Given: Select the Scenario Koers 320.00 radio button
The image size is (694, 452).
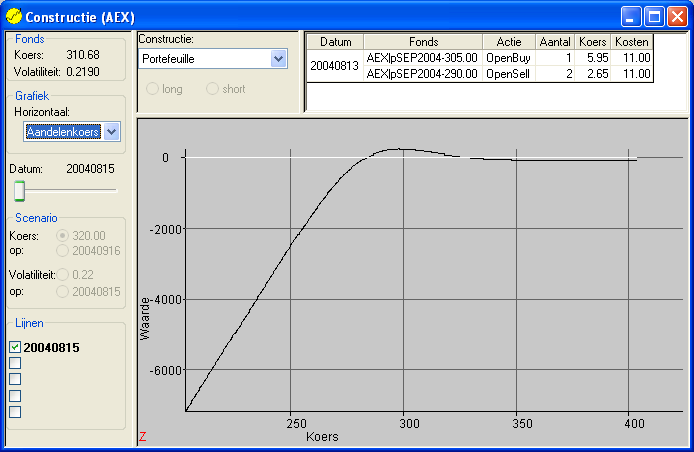Looking at the screenshot, I should point(64,236).
